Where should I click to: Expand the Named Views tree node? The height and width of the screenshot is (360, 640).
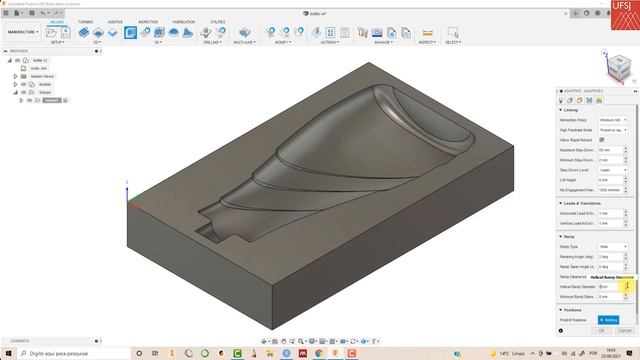(x=16, y=76)
